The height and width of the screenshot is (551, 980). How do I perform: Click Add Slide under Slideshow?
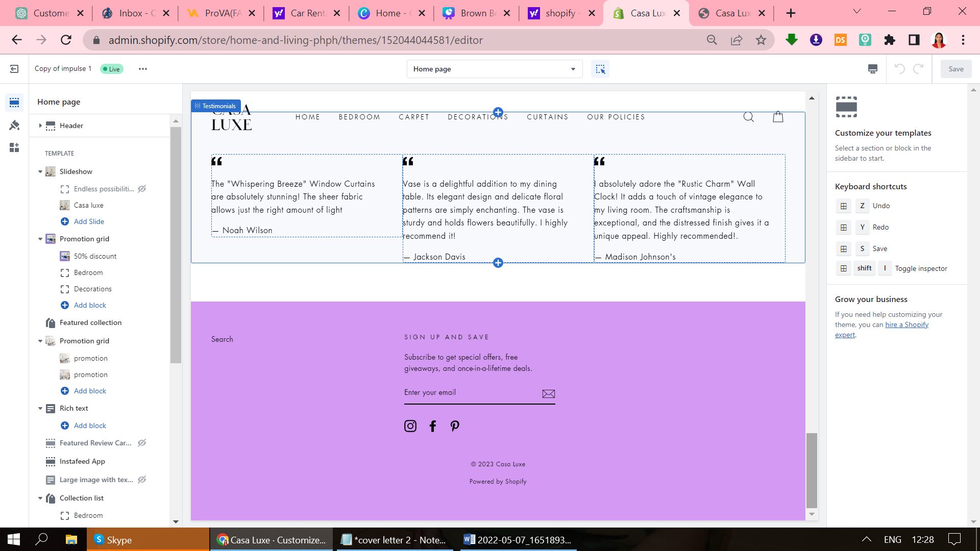tap(89, 221)
